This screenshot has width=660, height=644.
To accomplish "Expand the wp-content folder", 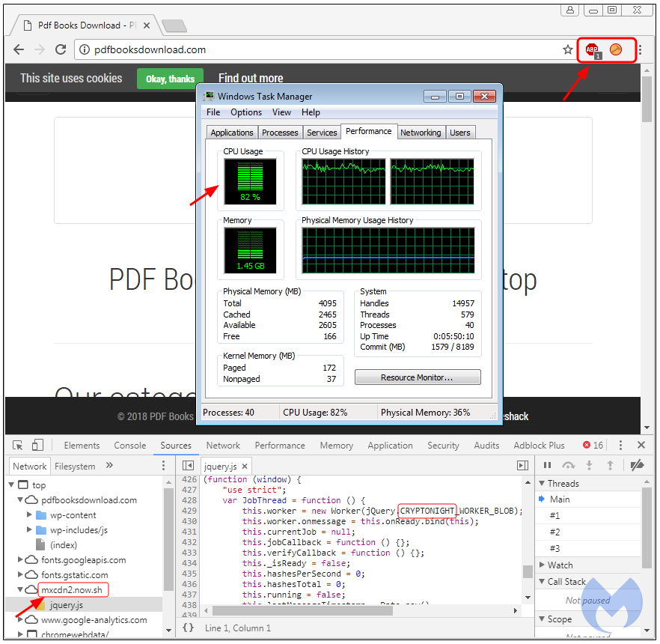I will [x=29, y=514].
